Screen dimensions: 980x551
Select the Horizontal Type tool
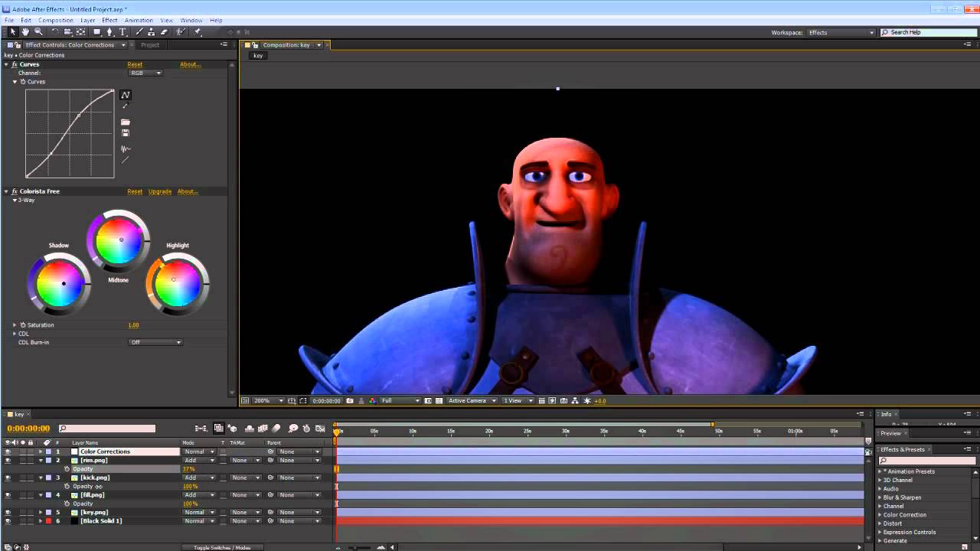(122, 32)
